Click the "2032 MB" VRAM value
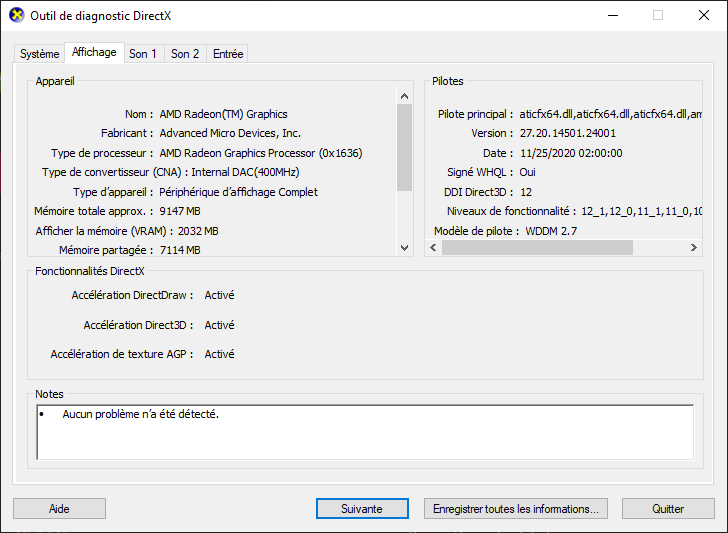The width and height of the screenshot is (728, 533). (x=198, y=231)
